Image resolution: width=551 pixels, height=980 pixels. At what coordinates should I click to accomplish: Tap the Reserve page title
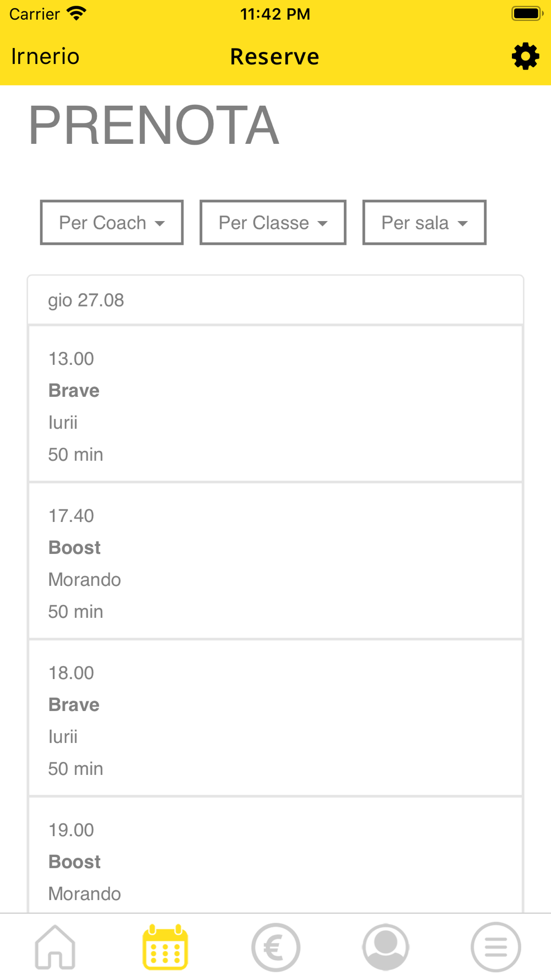point(274,56)
